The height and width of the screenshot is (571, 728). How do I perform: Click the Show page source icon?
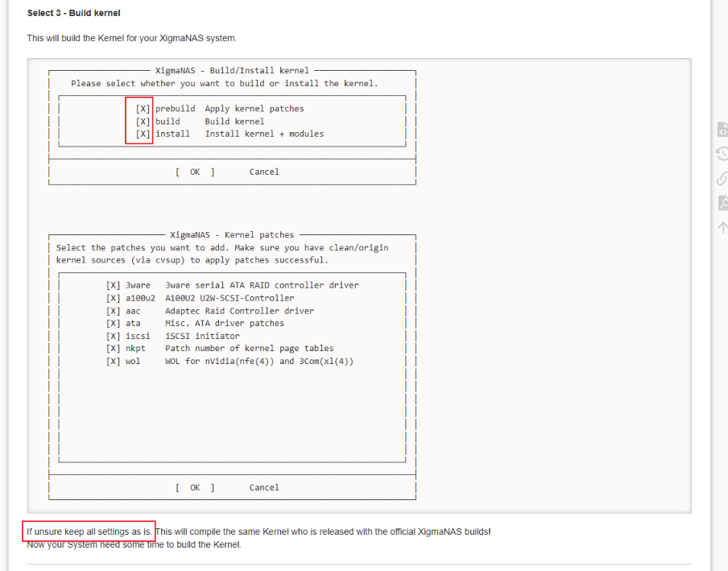722,130
